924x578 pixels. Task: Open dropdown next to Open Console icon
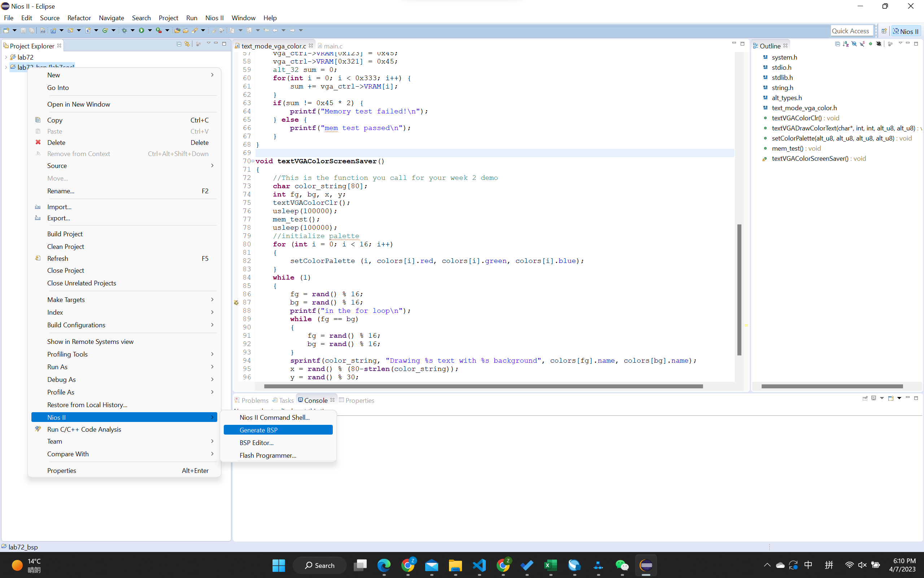pos(899,398)
